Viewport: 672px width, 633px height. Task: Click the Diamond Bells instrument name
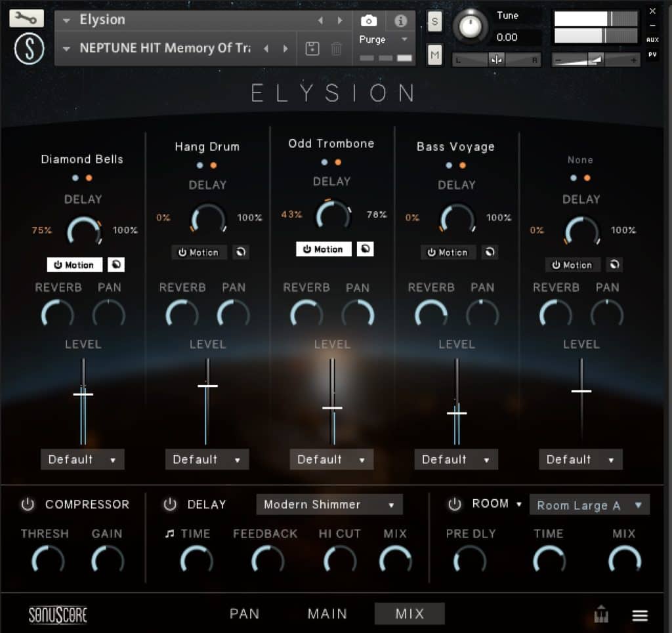(x=82, y=159)
